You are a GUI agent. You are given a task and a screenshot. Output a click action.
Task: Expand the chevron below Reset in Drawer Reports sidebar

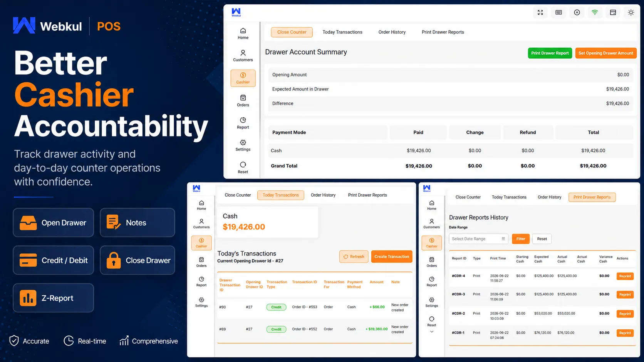pyautogui.click(x=432, y=332)
